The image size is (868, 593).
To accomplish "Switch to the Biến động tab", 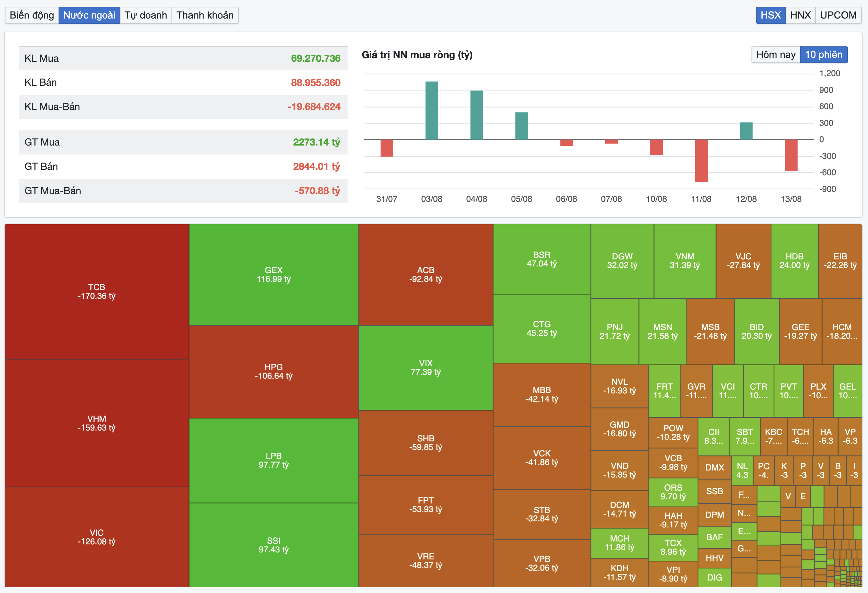I will pos(32,15).
